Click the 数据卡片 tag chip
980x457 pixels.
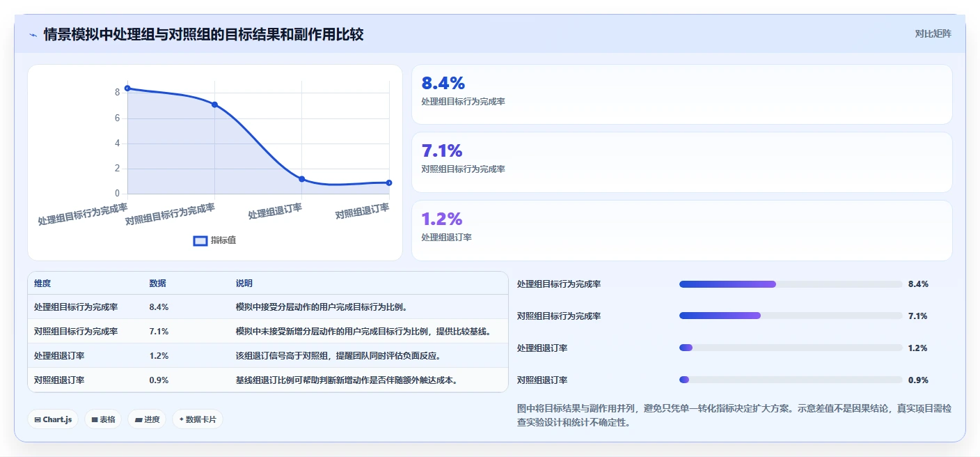coord(198,419)
